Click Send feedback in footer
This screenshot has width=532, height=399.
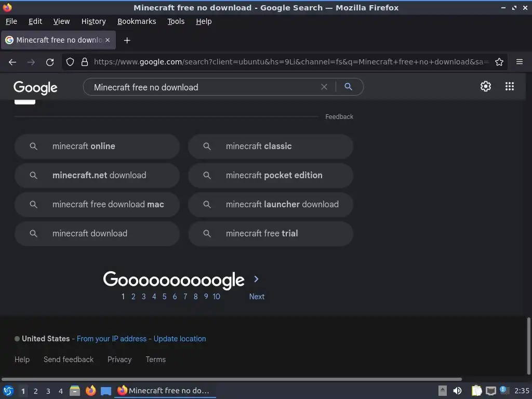click(x=69, y=360)
